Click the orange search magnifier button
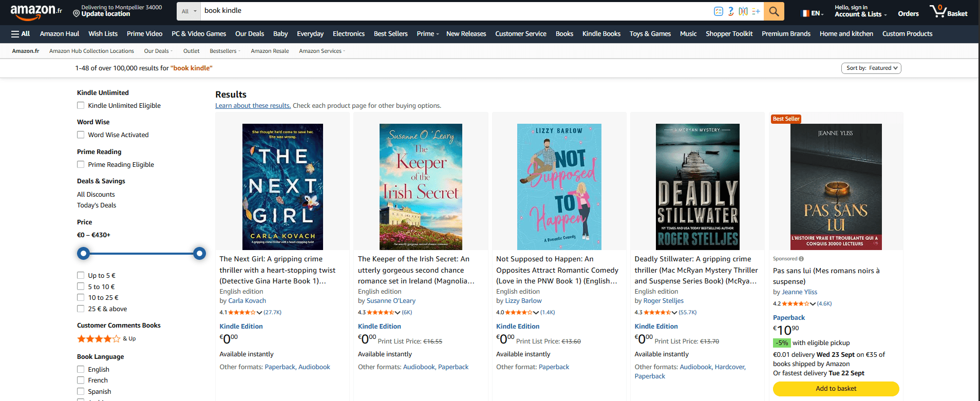 774,11
